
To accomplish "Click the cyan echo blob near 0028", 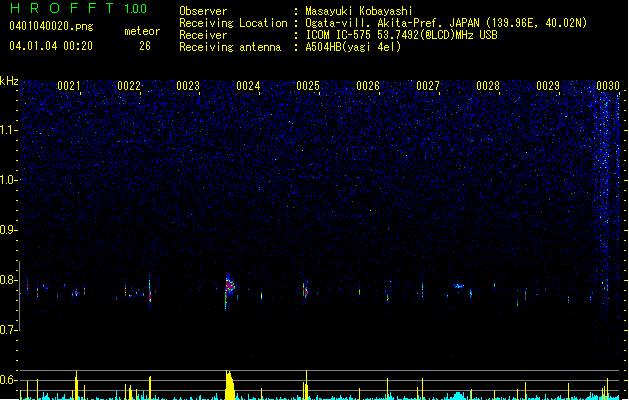I will point(459,286).
